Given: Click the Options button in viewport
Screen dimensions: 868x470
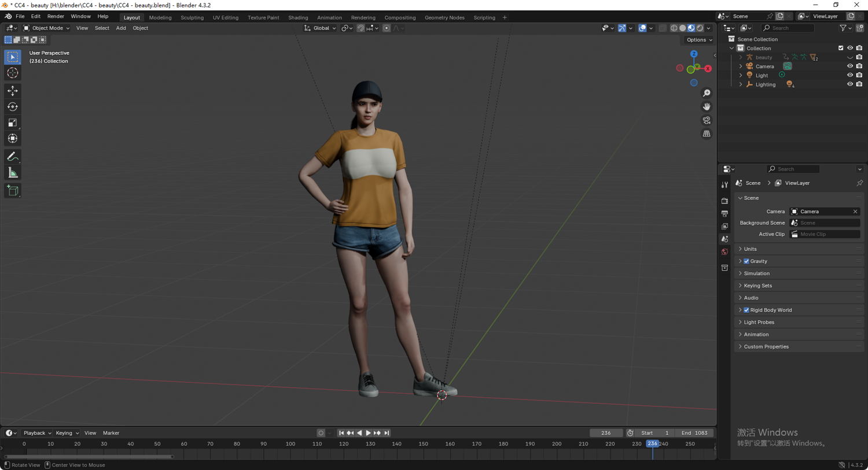Looking at the screenshot, I should [x=698, y=40].
